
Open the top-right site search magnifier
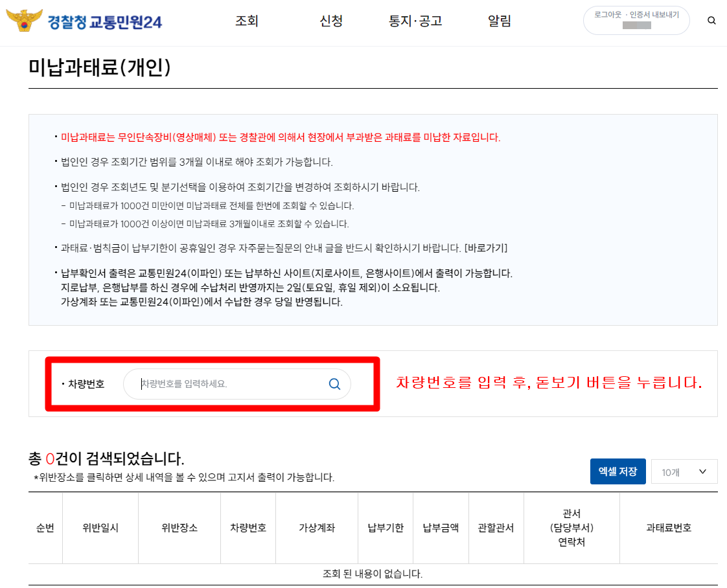pos(711,20)
